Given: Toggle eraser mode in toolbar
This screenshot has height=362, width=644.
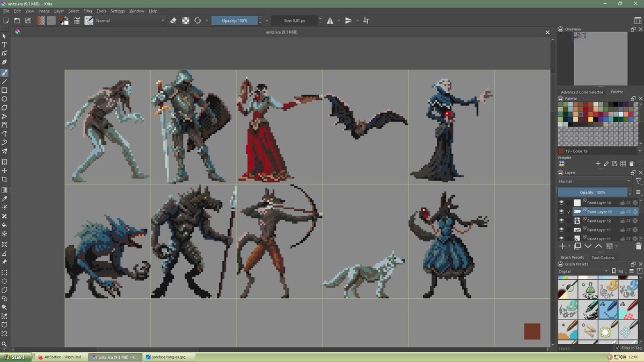Looking at the screenshot, I should tap(173, 20).
